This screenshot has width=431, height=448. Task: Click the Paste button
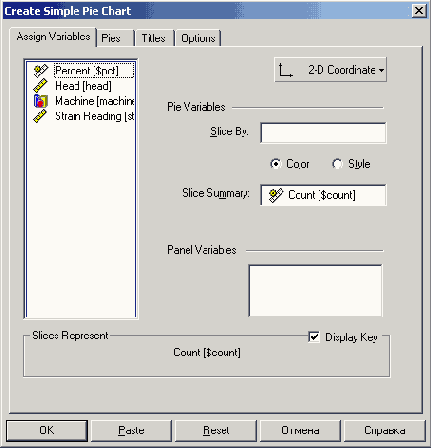131,430
